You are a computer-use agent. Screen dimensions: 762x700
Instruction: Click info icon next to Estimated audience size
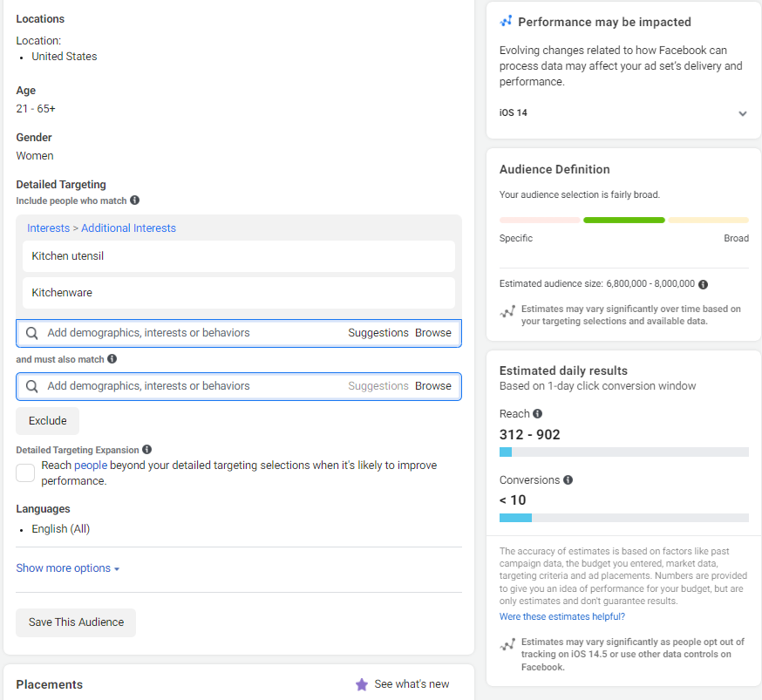pyautogui.click(x=703, y=284)
